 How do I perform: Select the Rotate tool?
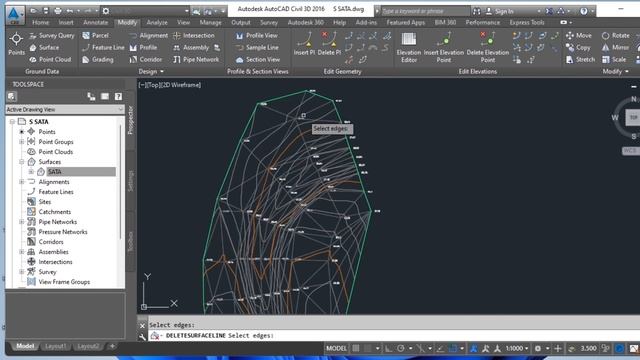616,36
